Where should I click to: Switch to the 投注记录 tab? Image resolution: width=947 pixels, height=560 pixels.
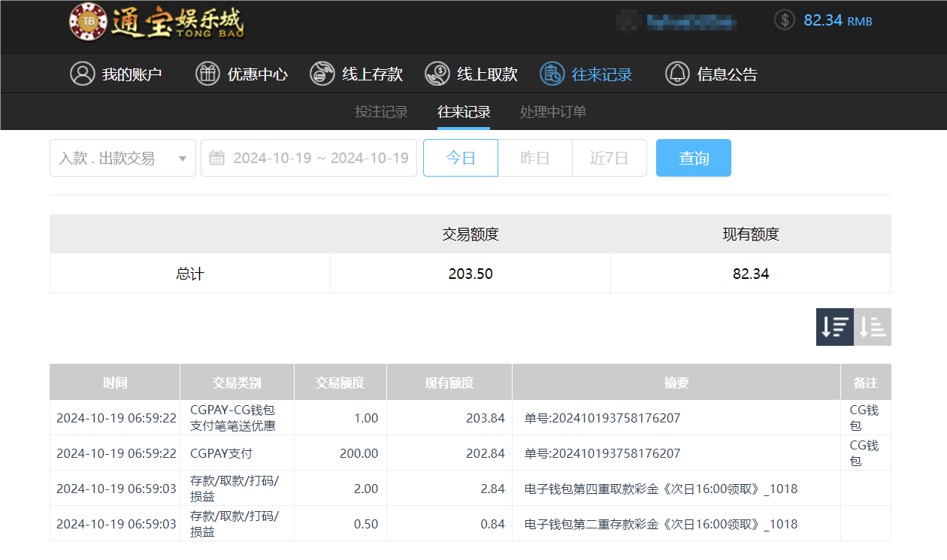[x=380, y=111]
